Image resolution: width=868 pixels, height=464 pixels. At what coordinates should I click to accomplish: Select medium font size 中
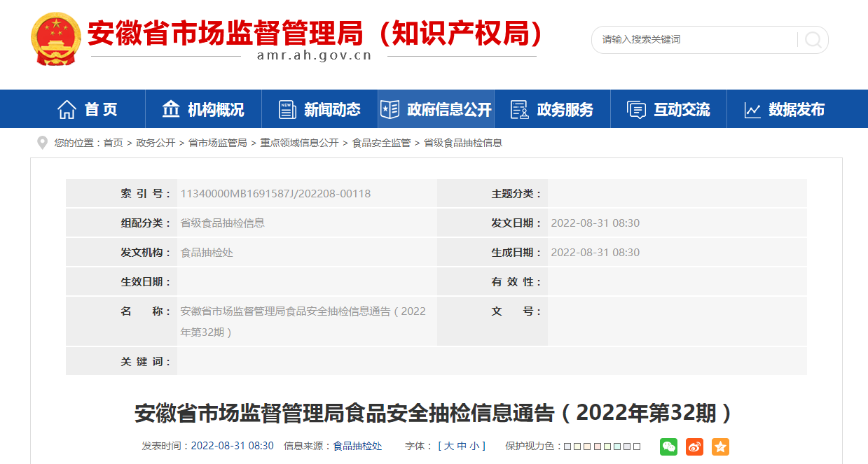tap(462, 446)
